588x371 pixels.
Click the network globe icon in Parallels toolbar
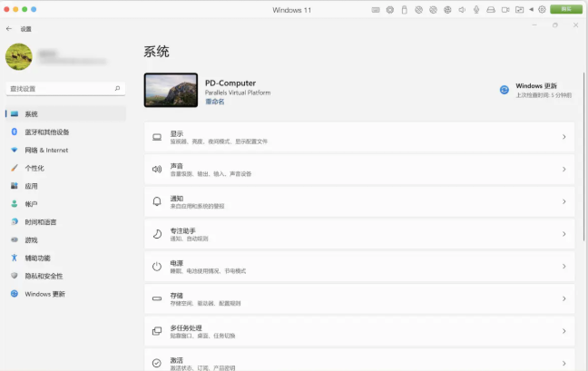[x=447, y=10]
